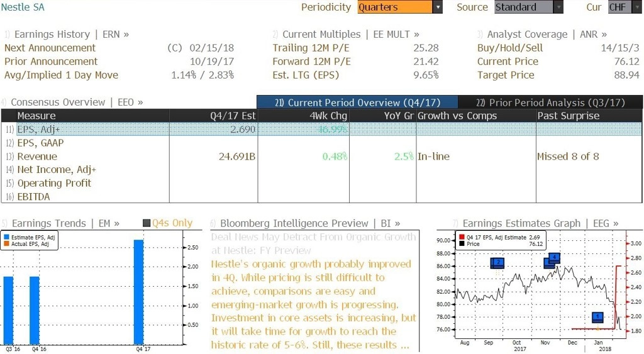Open Earnings Trends EM link
This screenshot has width=644, height=354.
(x=65, y=223)
